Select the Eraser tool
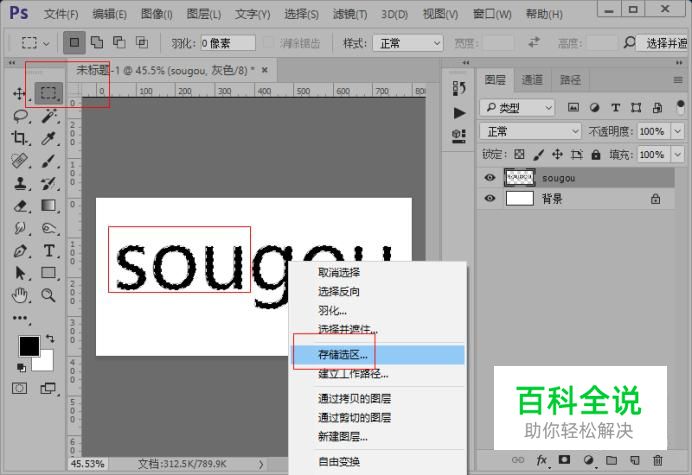The width and height of the screenshot is (692, 475). click(19, 206)
